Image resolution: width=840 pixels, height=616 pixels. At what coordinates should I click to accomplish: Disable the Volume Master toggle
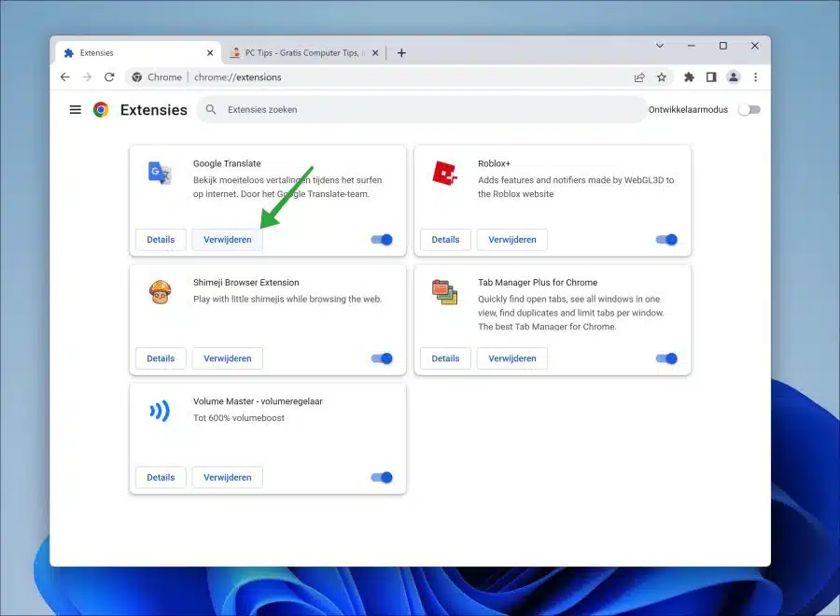[382, 477]
